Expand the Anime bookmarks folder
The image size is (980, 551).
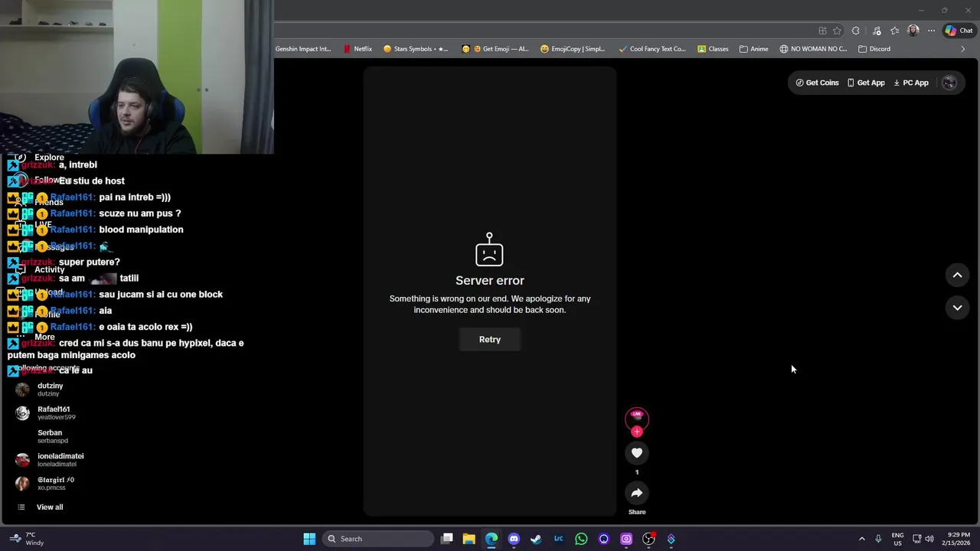(x=754, y=49)
